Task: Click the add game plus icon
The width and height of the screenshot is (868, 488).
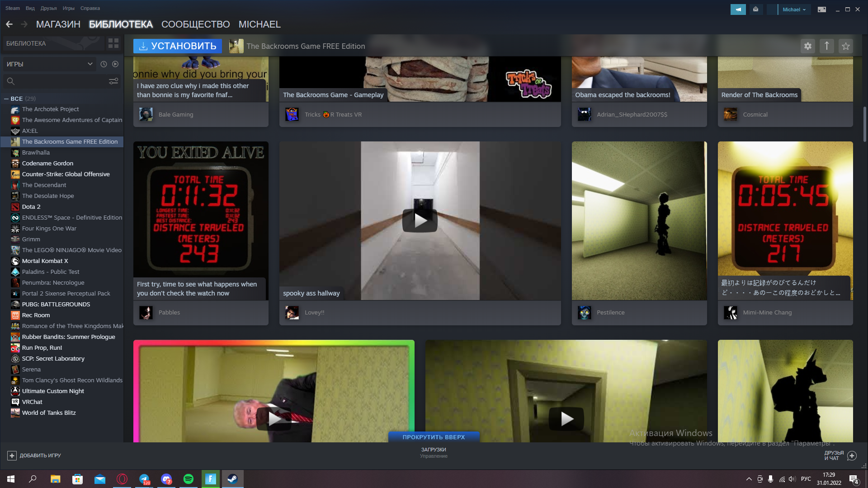Action: 12,455
